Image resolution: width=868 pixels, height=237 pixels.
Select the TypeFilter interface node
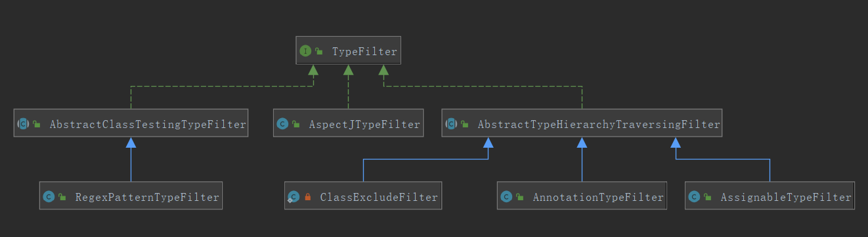point(348,51)
